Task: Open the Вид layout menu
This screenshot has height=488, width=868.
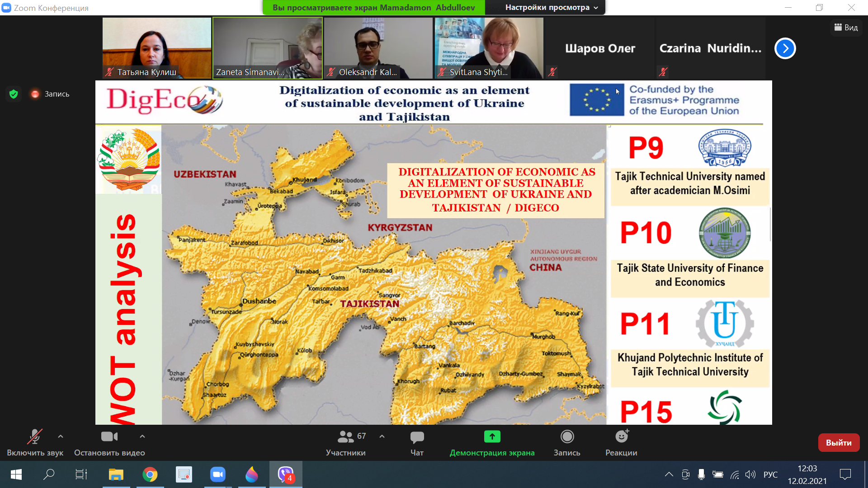Action: (x=846, y=28)
